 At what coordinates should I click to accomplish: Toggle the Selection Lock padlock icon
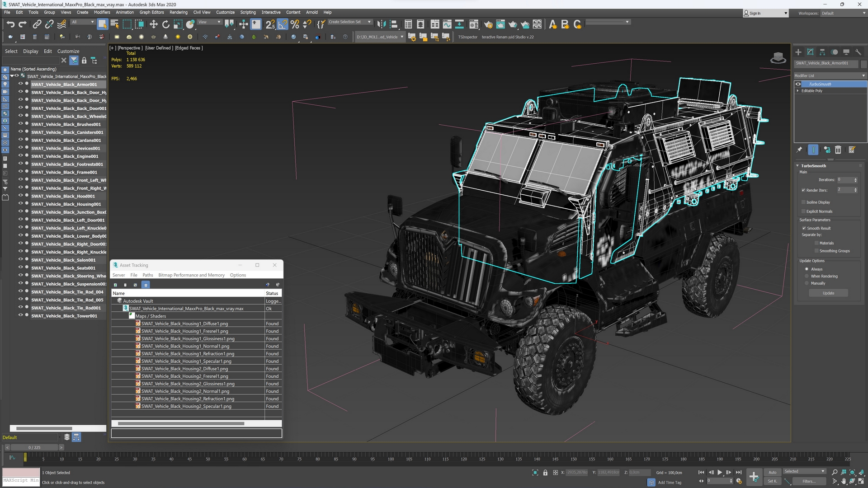coord(545,473)
